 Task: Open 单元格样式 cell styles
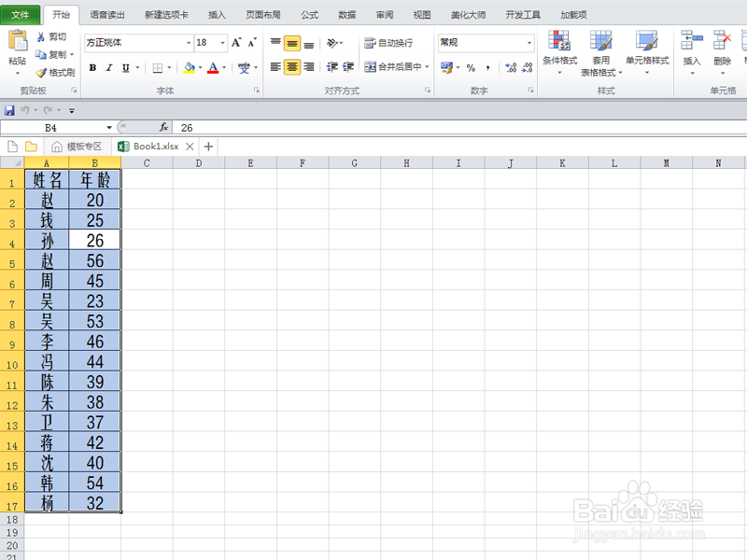[x=647, y=52]
